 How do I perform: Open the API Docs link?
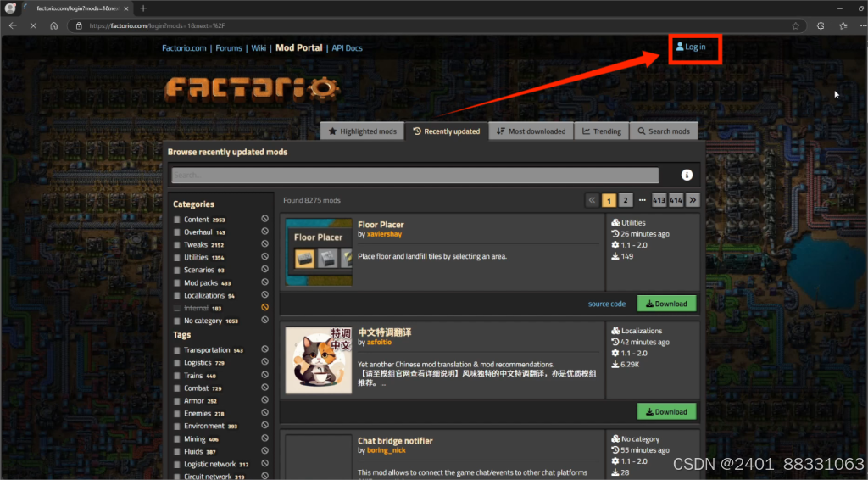[x=347, y=48]
